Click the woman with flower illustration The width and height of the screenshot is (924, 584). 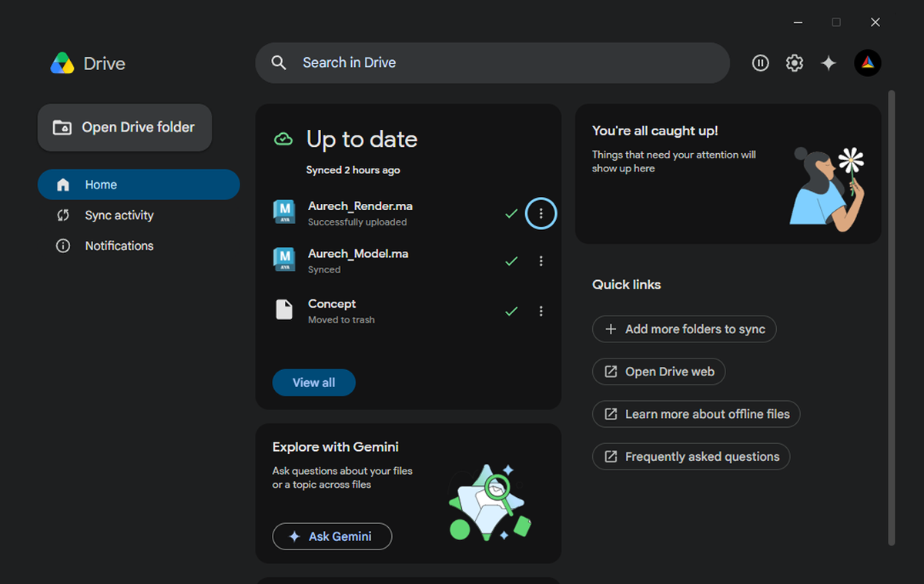(x=826, y=189)
